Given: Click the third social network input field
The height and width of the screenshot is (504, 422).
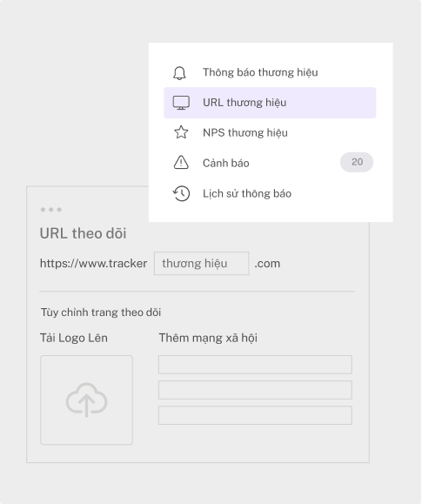Looking at the screenshot, I should click(255, 415).
